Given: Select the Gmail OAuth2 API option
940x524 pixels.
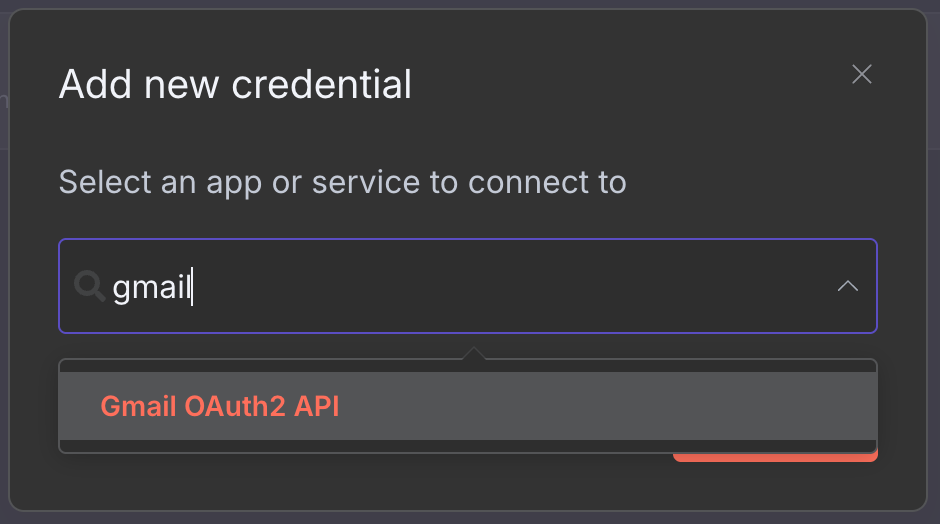Looking at the screenshot, I should pos(468,406).
